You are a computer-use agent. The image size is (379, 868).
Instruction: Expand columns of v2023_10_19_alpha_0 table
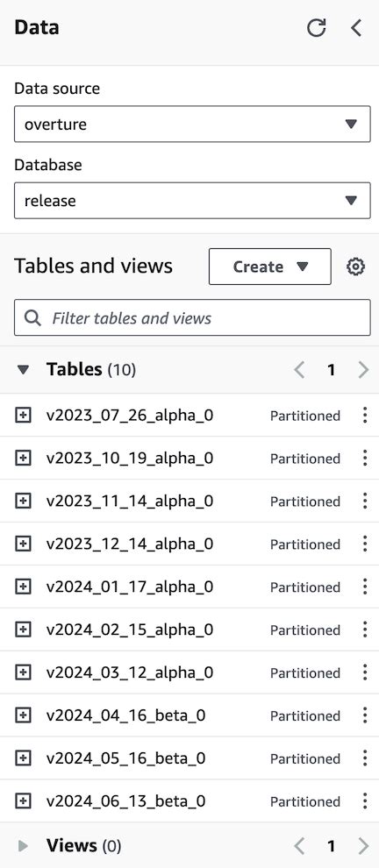23,459
